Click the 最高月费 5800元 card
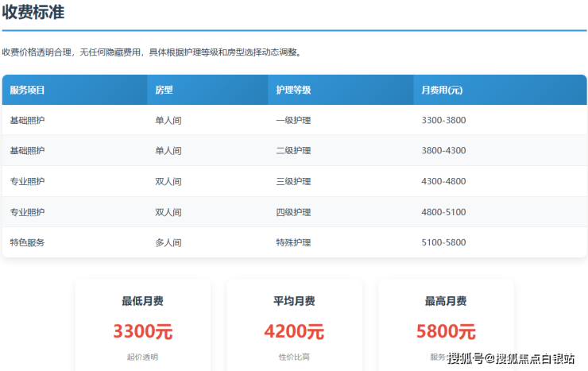The width and height of the screenshot is (588, 371). pyautogui.click(x=446, y=324)
